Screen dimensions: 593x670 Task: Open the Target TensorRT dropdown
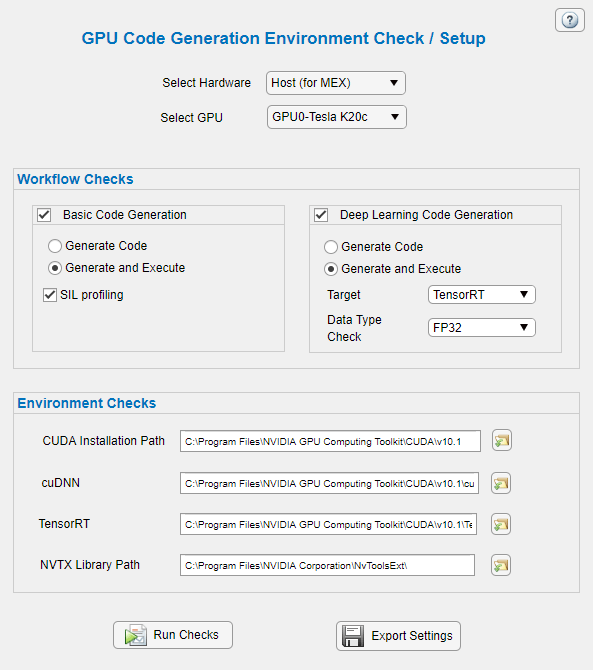(x=481, y=294)
